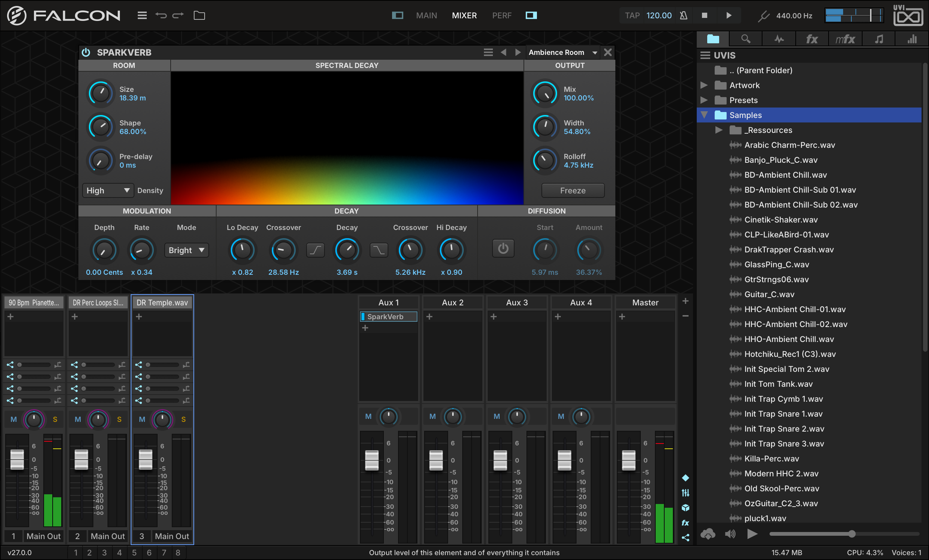929x560 pixels.
Task: Select the previous SparkVerb preset arrow
Action: [503, 52]
